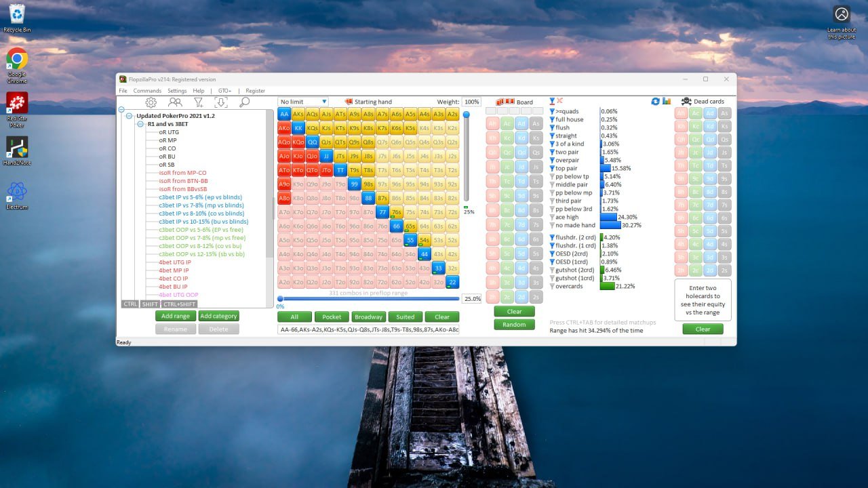Click the Add range button
Image resolution: width=868 pixels, height=488 pixels.
pyautogui.click(x=176, y=316)
